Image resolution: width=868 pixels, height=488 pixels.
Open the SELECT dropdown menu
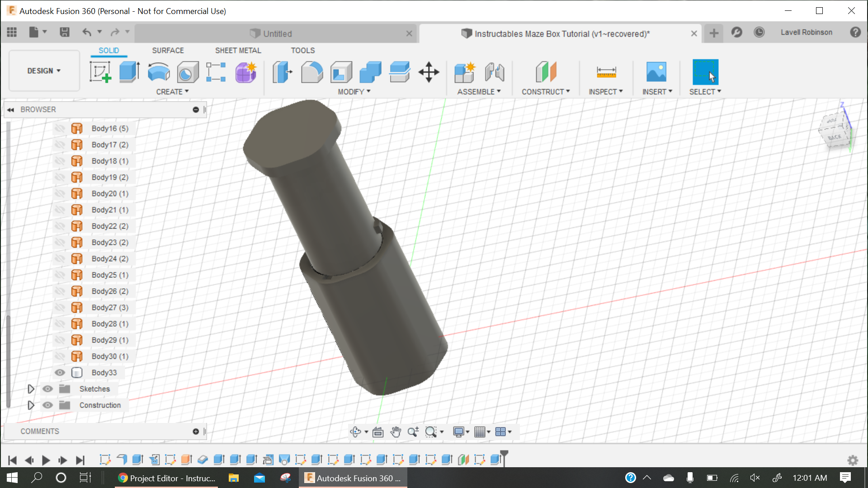coord(705,92)
